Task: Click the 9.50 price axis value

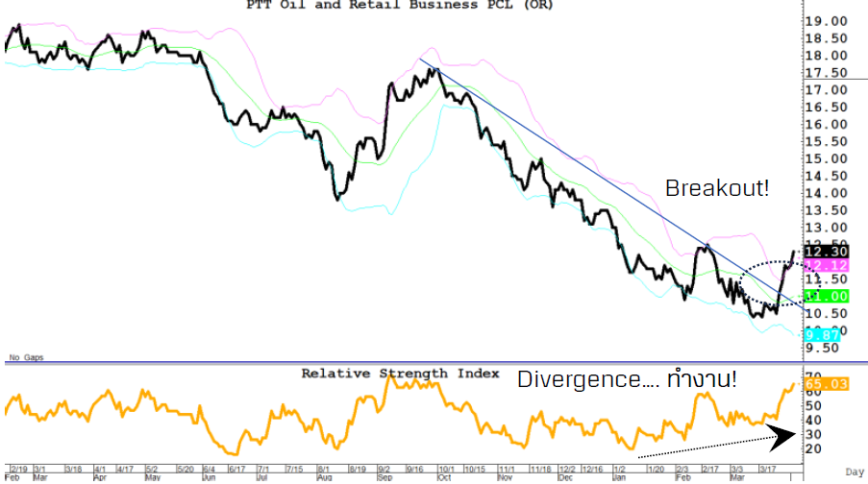Action: coord(822,348)
